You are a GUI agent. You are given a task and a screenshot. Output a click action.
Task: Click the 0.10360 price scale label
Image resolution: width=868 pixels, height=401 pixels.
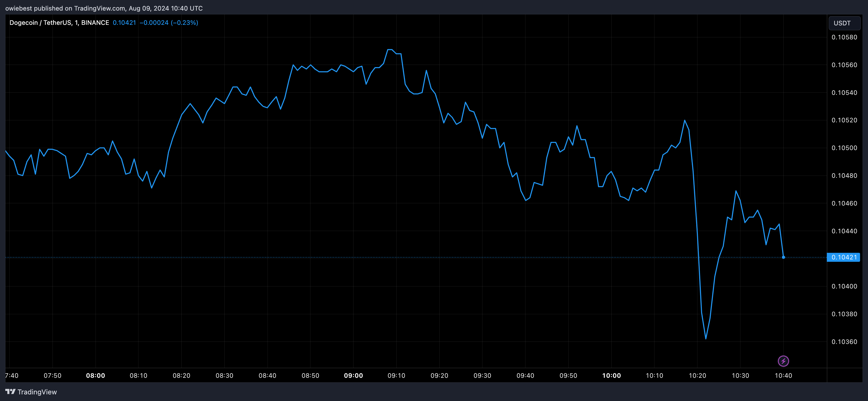[x=844, y=342]
